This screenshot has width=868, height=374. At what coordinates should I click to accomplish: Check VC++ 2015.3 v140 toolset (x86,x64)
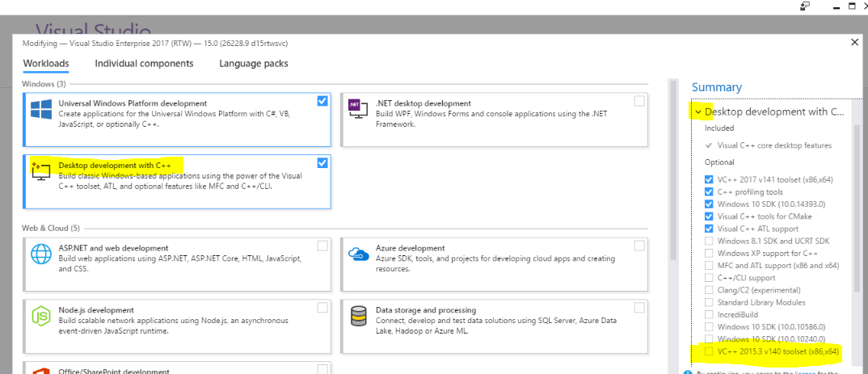pyautogui.click(x=709, y=352)
